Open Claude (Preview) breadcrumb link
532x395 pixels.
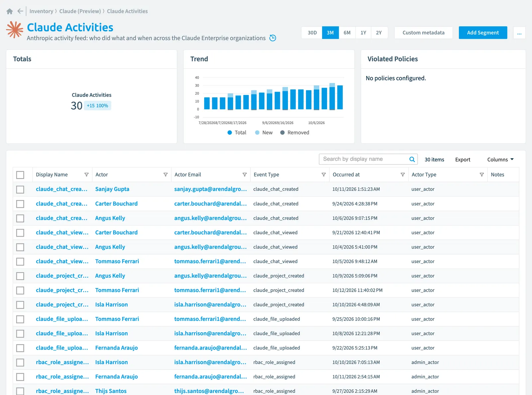click(x=80, y=11)
